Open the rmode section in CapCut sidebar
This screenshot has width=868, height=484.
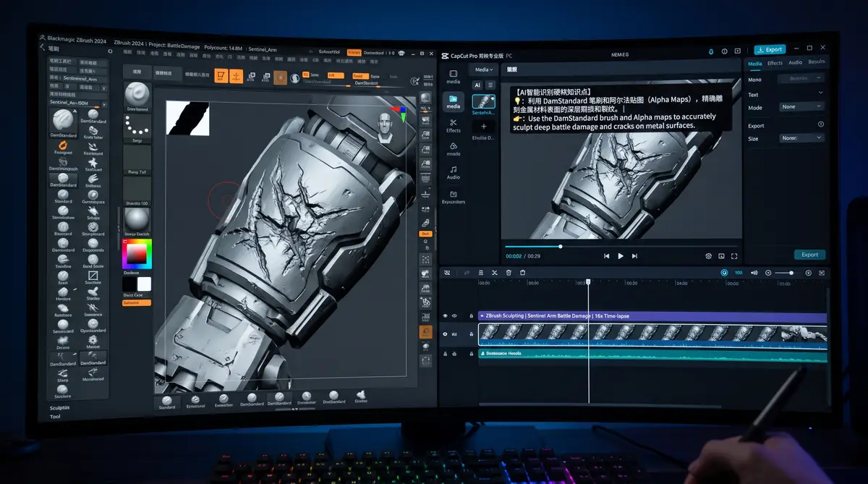click(454, 149)
